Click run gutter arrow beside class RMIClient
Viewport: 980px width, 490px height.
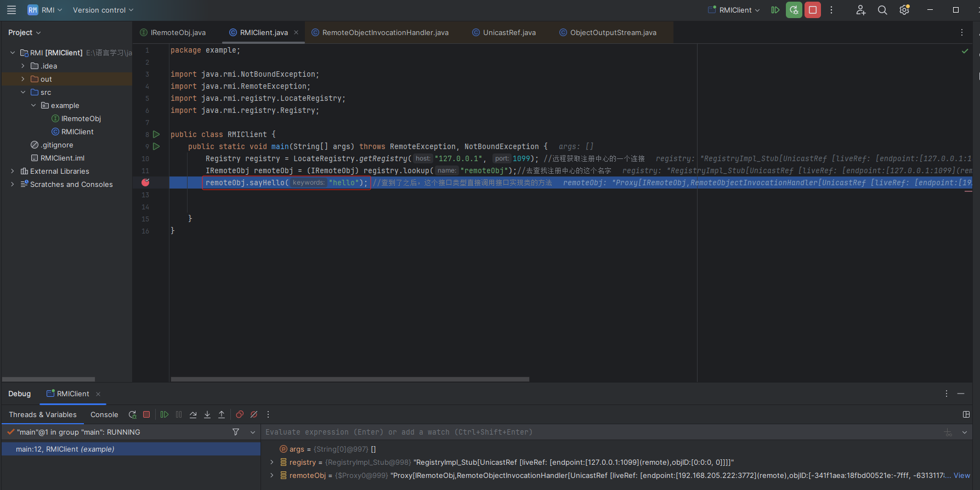[x=156, y=134]
